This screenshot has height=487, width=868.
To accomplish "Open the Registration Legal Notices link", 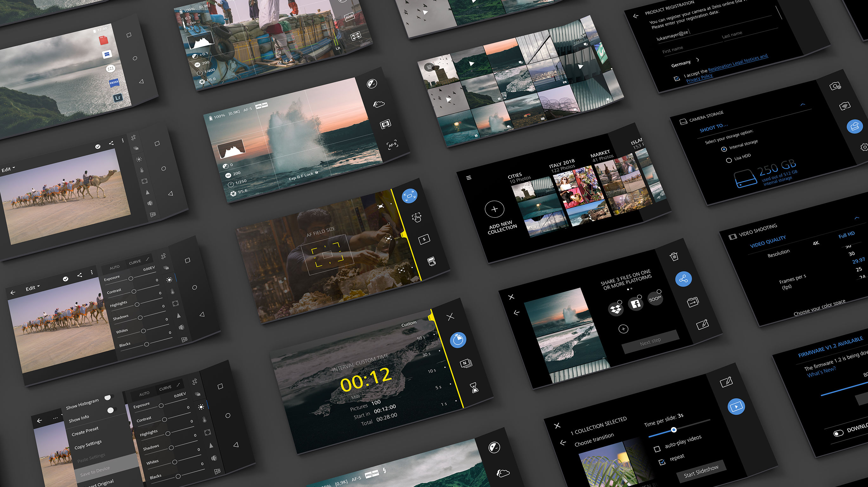I will click(738, 63).
